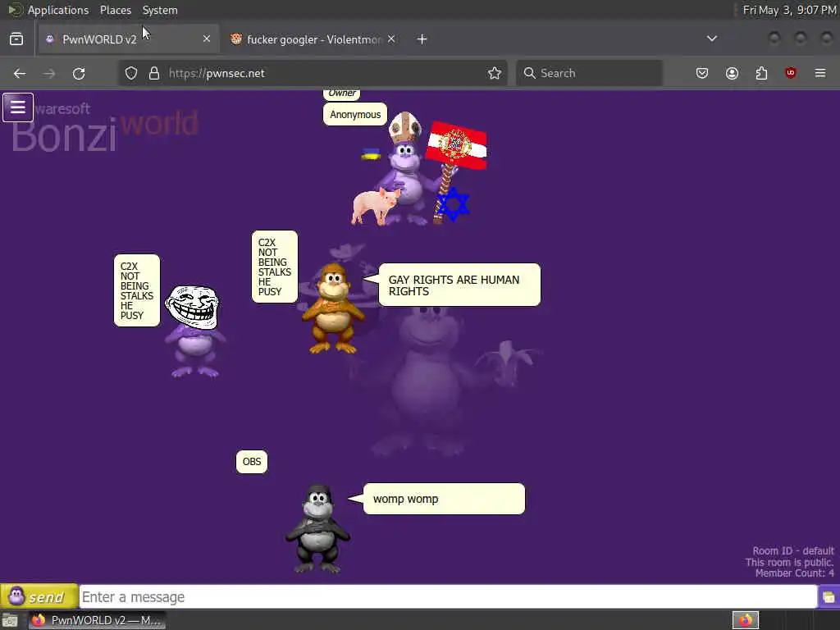Click the pig image beside Bonzi
Image resolution: width=840 pixels, height=630 pixels.
click(x=376, y=205)
